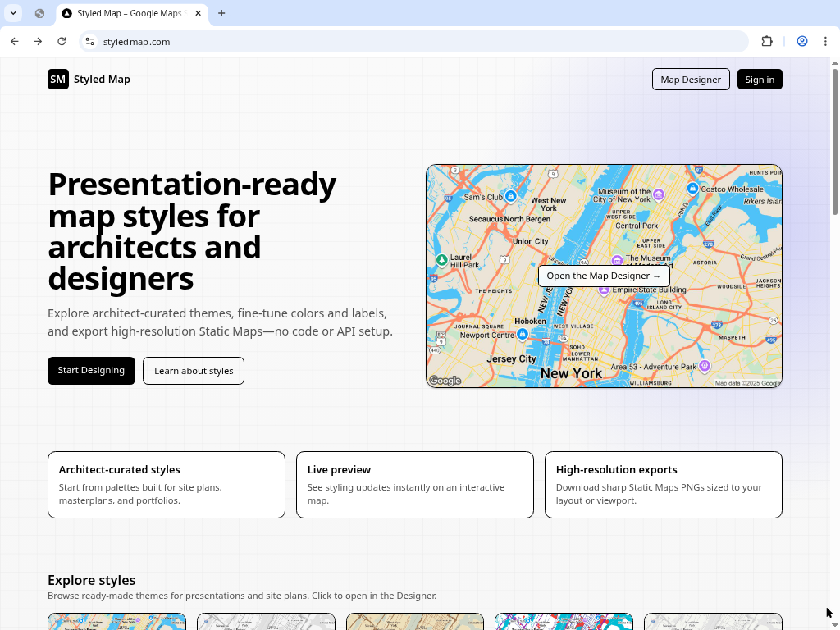
Task: Open the first colorful style thumbnail
Action: [116, 622]
